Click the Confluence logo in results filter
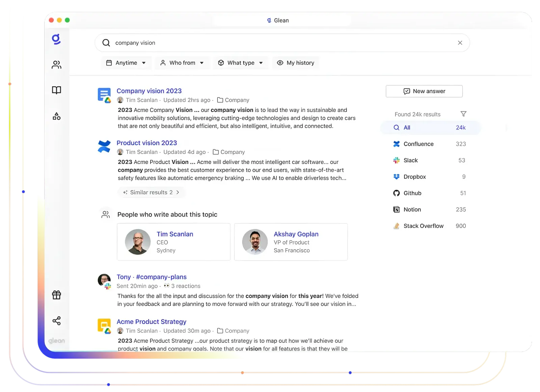The image size is (540, 392). pyautogui.click(x=396, y=144)
